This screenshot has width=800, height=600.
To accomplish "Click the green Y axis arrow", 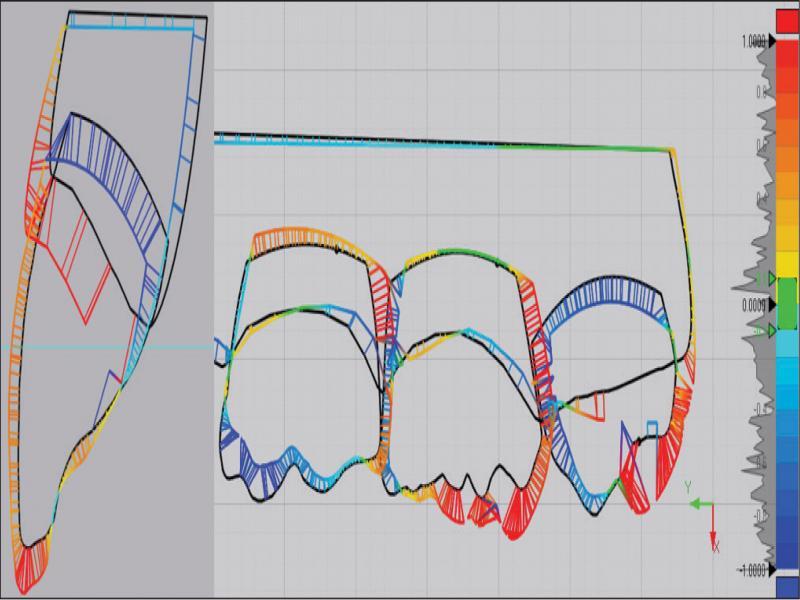I will 698,505.
